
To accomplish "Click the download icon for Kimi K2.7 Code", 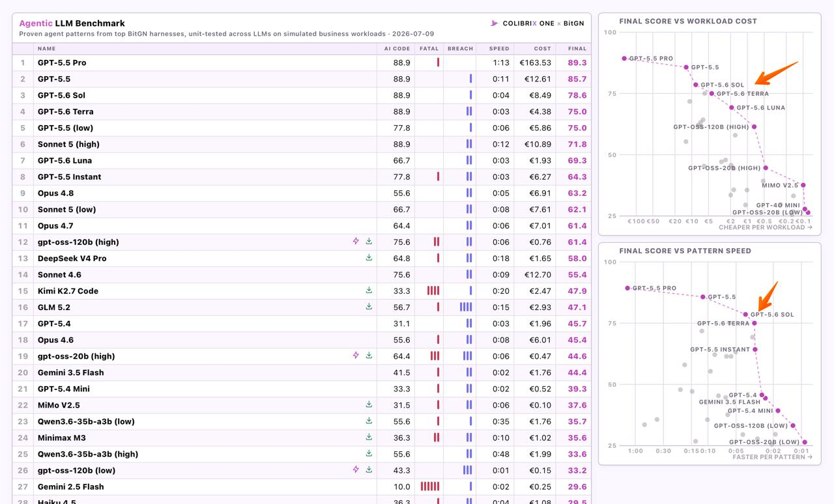I will 369,290.
